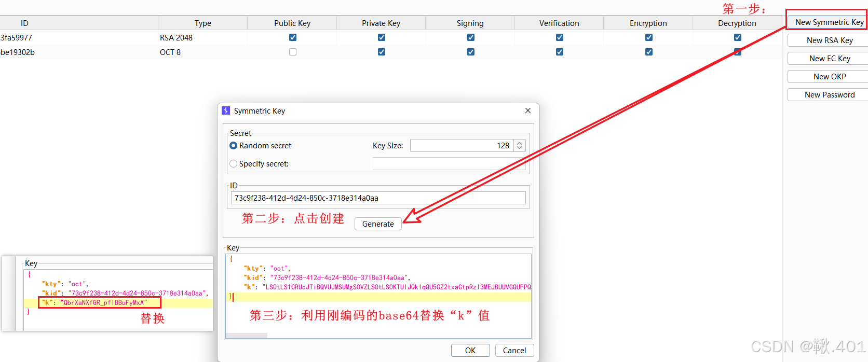Viewport: 868px width, 362px height.
Task: Toggle Signing checkbox for be19302b
Action: (x=471, y=52)
